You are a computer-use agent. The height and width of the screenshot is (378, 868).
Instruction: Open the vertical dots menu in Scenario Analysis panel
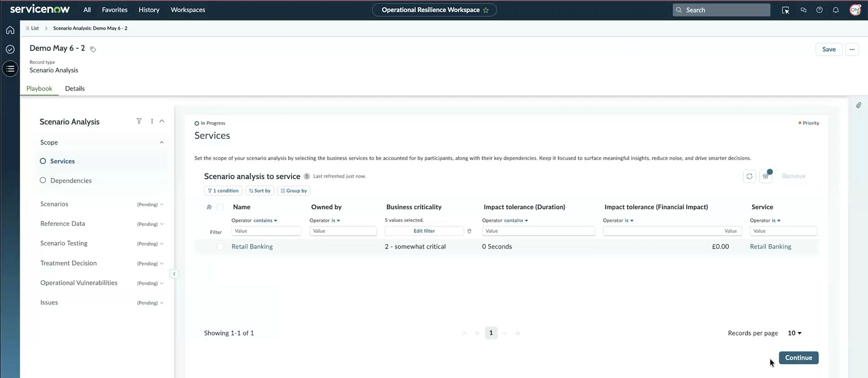click(x=152, y=121)
